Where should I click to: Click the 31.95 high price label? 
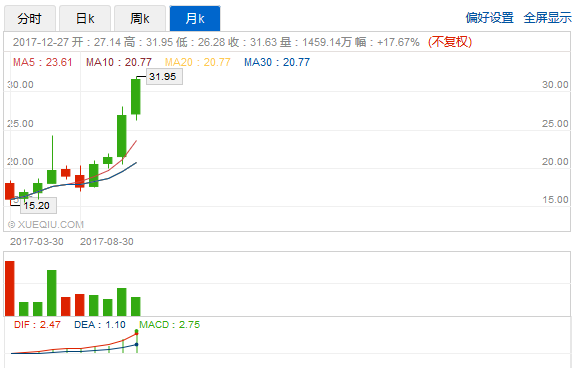coord(164,77)
